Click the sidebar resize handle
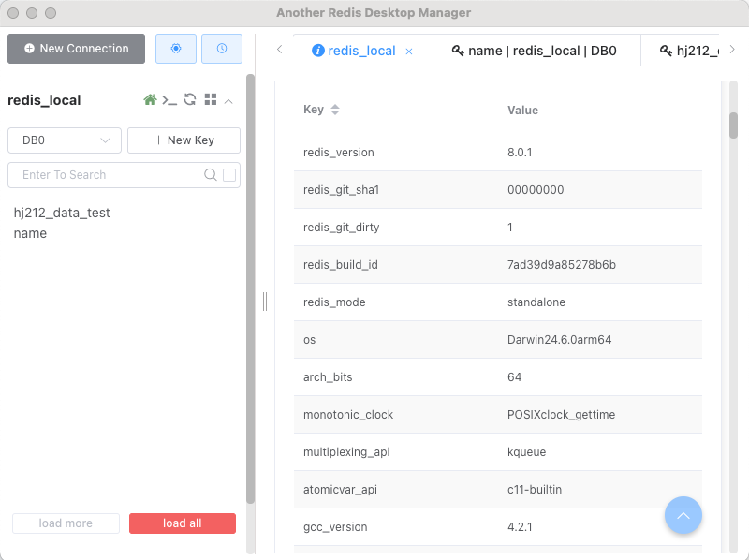 [x=265, y=302]
